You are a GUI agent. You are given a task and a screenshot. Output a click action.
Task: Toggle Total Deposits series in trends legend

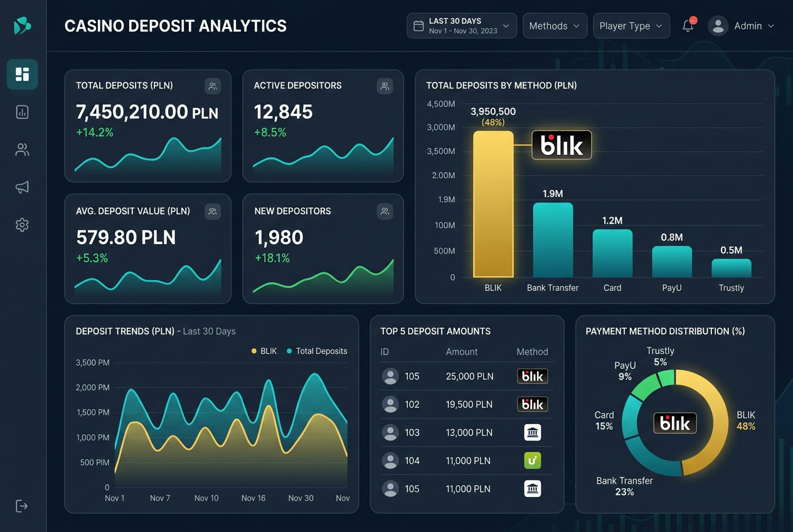tap(317, 351)
